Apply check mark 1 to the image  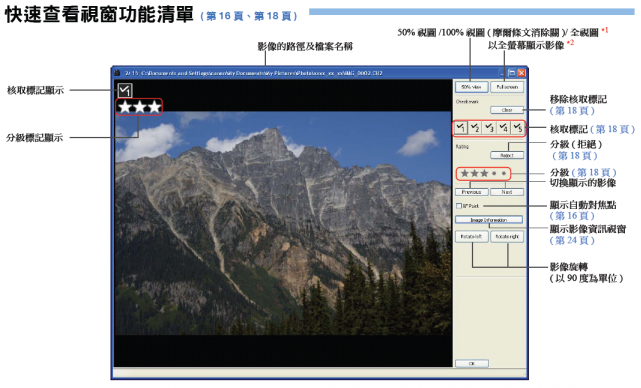[461, 128]
